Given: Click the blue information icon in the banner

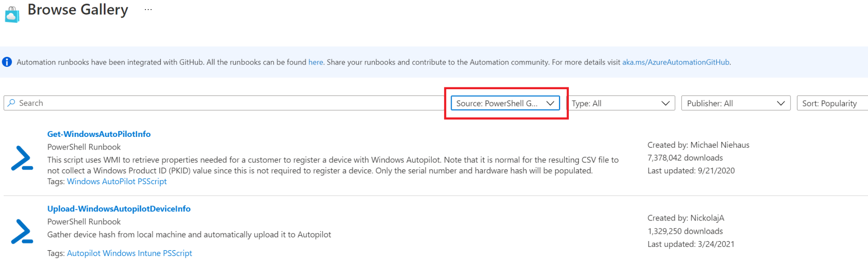Looking at the screenshot, I should [7, 62].
